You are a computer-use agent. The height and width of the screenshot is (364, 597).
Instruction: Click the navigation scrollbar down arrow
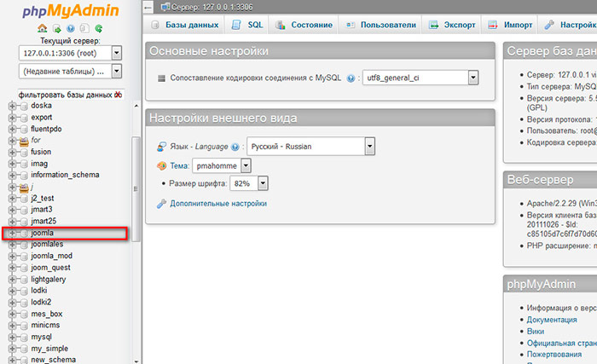point(136,361)
